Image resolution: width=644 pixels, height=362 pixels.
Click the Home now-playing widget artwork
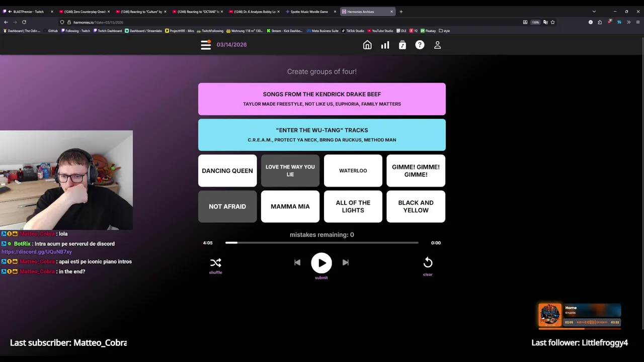tap(550, 315)
